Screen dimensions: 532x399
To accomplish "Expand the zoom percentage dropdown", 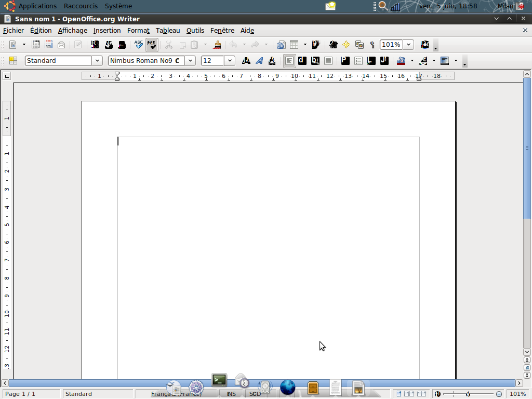I will point(408,45).
